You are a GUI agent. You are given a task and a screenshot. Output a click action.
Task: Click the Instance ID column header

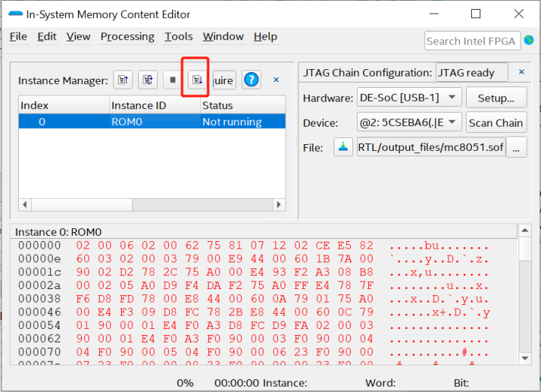(155, 105)
